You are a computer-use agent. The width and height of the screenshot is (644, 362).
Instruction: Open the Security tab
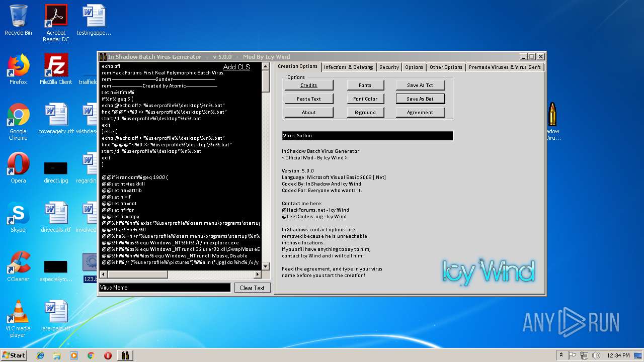tap(389, 67)
